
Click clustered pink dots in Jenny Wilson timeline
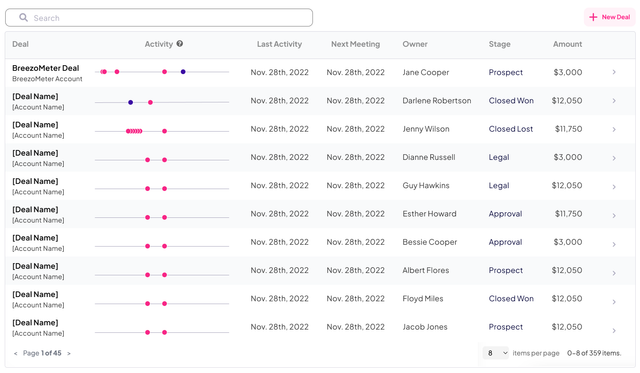coord(134,131)
